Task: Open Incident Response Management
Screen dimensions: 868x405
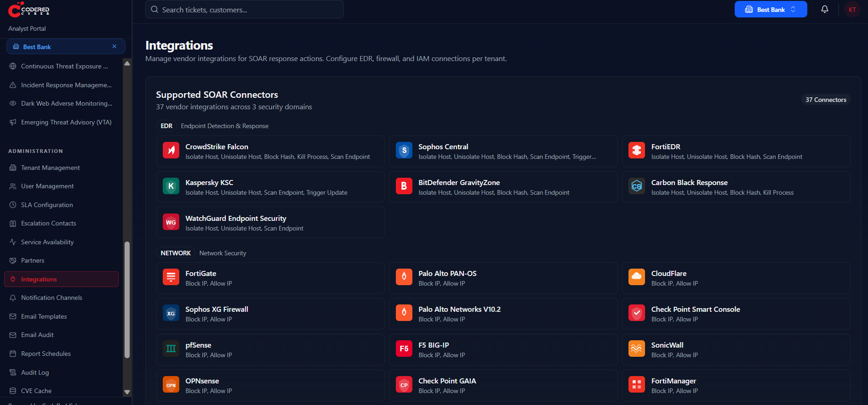Action: 62,85
